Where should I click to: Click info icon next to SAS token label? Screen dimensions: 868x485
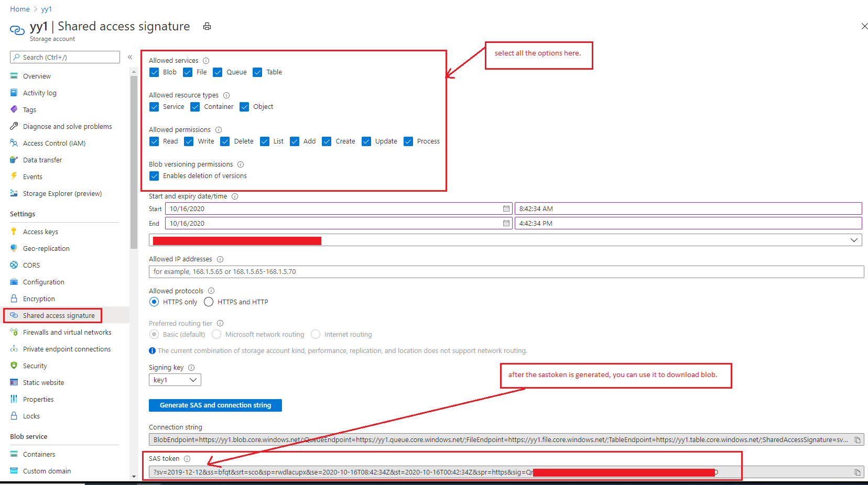click(x=187, y=459)
